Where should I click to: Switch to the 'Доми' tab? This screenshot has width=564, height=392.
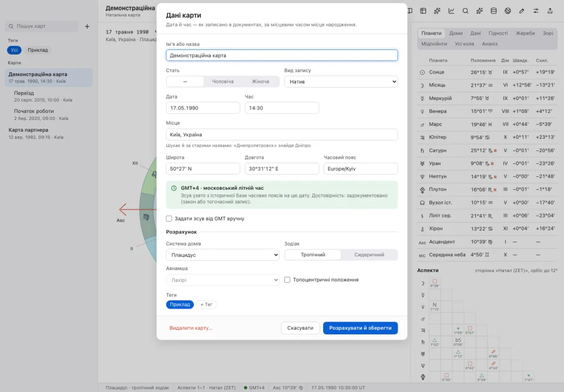point(456,33)
